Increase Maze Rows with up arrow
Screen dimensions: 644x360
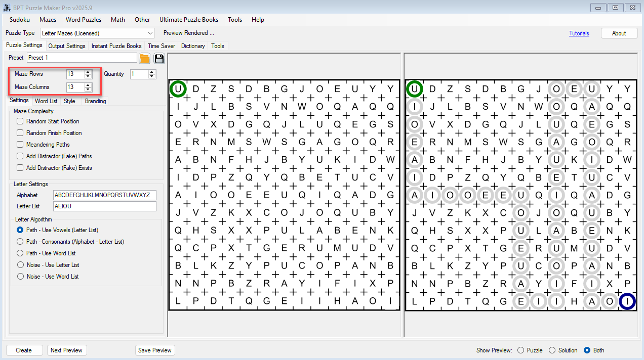pyautogui.click(x=88, y=72)
